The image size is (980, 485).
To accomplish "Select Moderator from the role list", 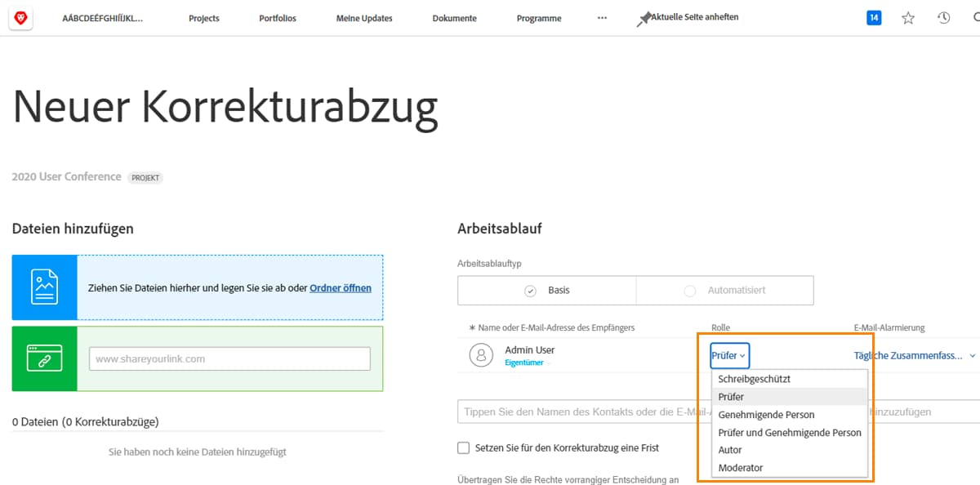I will [x=740, y=467].
